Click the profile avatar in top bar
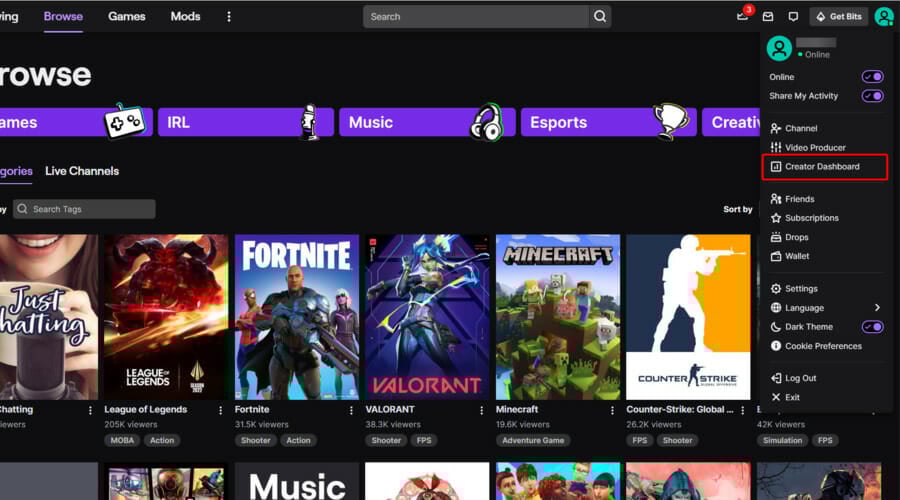The width and height of the screenshot is (900, 500). [x=884, y=17]
